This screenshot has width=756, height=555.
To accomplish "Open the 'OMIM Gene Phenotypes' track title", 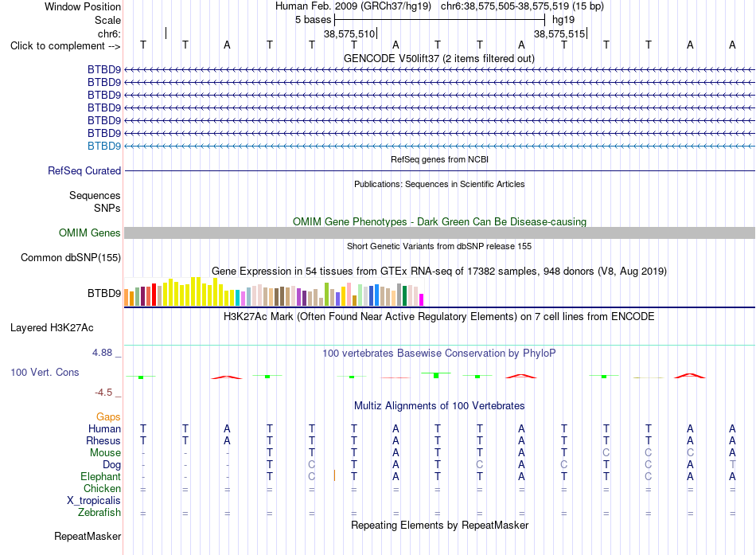I will point(439,221).
